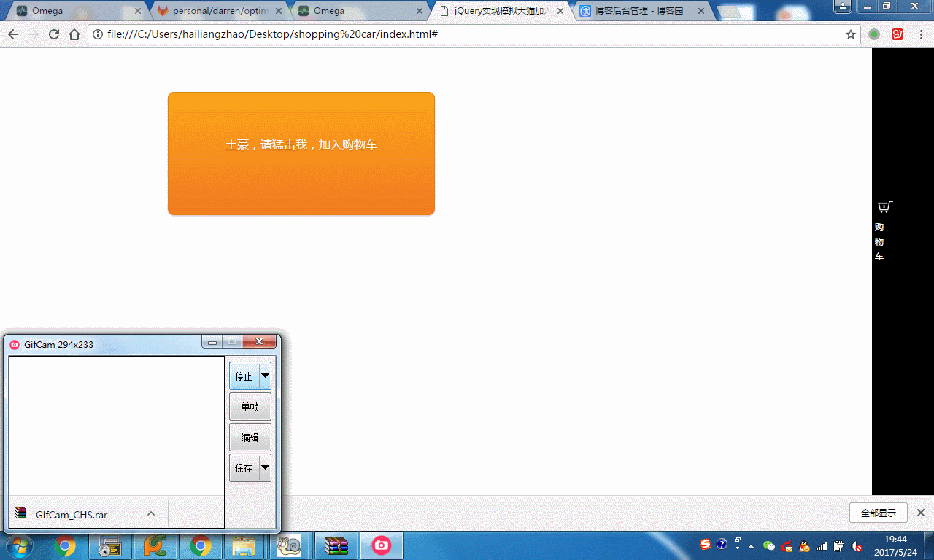The image size is (934, 560).
Task: Click the 保存 button in GifCam
Action: point(244,468)
